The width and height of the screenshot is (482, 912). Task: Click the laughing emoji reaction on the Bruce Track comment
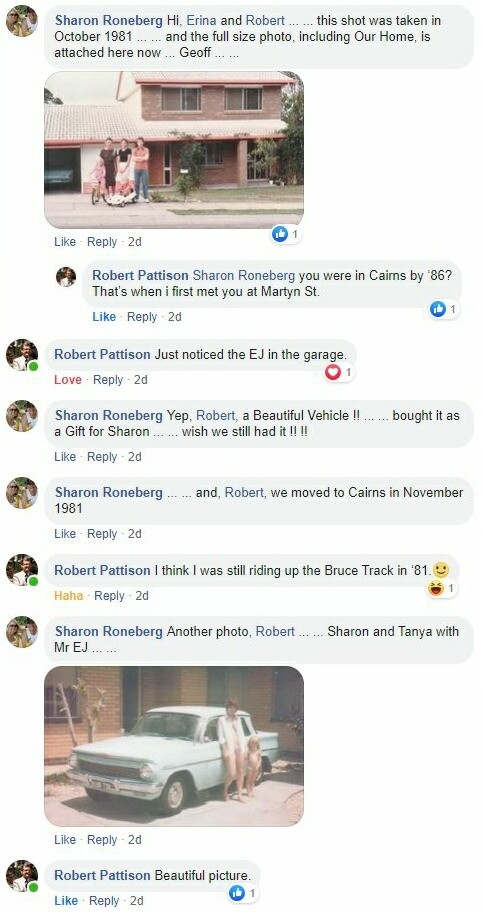point(435,589)
